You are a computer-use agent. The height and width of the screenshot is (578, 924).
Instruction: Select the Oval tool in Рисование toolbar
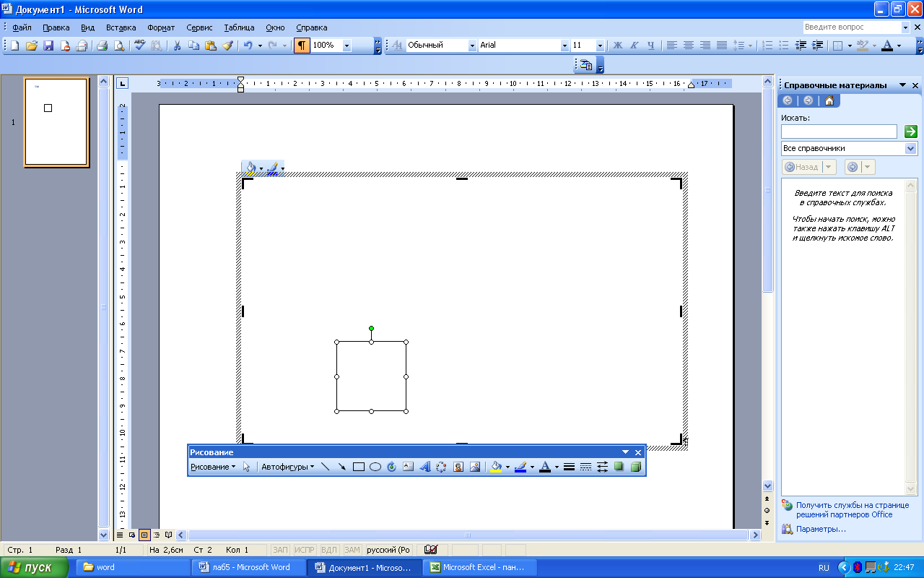coord(375,467)
